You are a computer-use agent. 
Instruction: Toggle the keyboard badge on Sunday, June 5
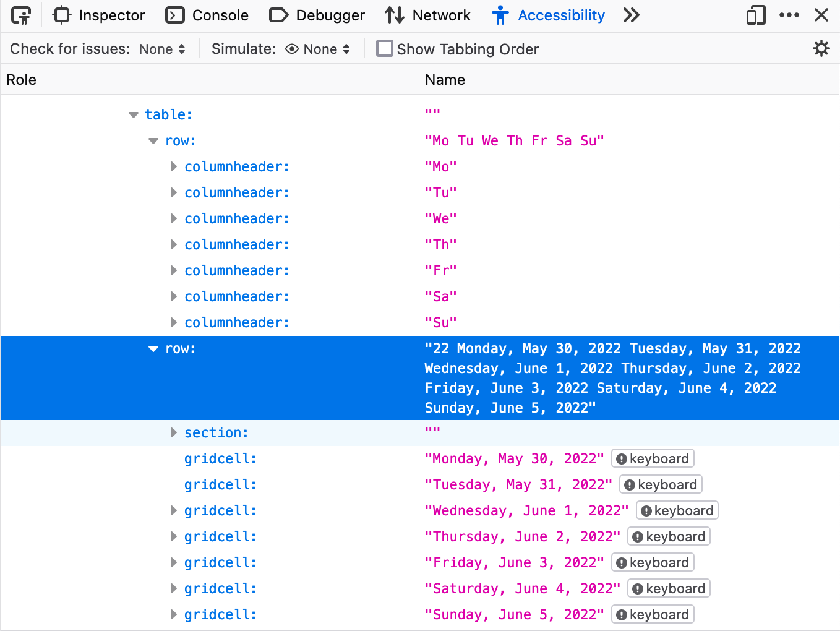[x=653, y=614]
